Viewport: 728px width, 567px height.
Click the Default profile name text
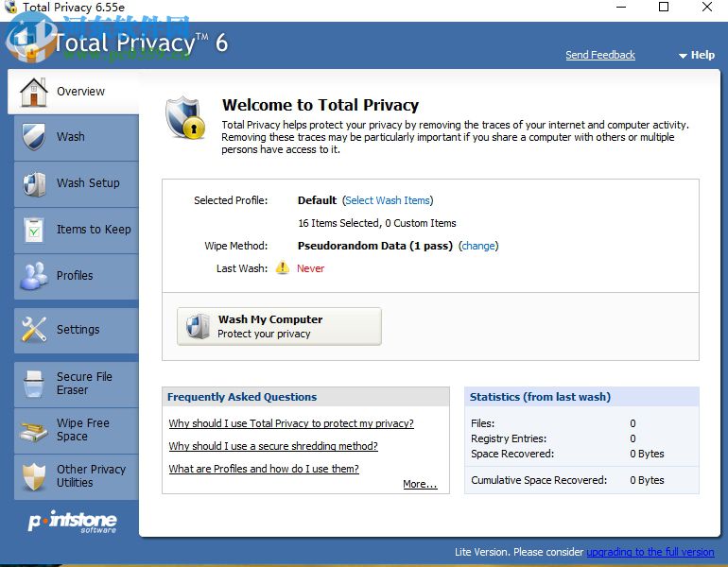pos(317,200)
